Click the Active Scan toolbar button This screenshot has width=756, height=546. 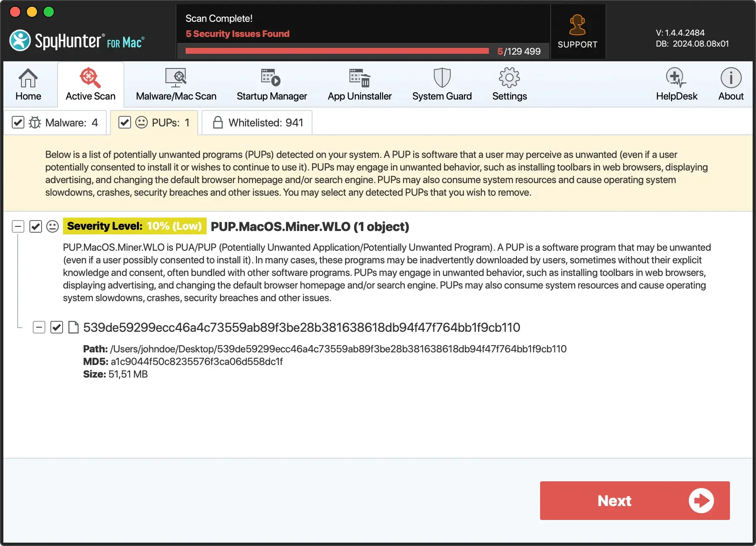coord(90,84)
